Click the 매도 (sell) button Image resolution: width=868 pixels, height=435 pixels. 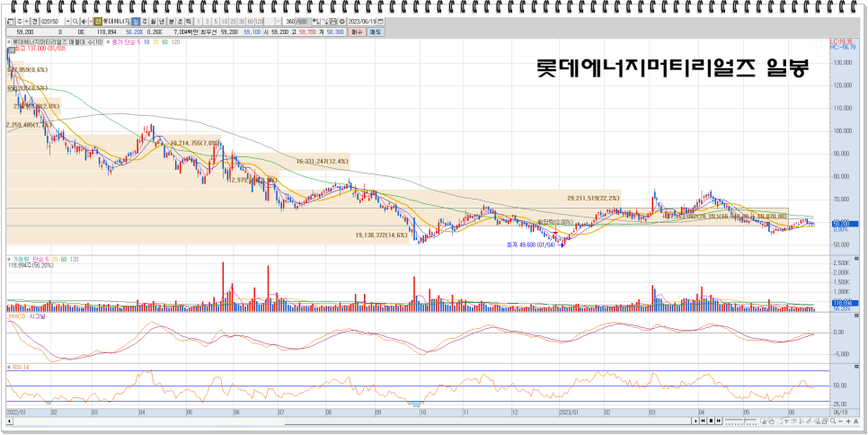point(376,32)
